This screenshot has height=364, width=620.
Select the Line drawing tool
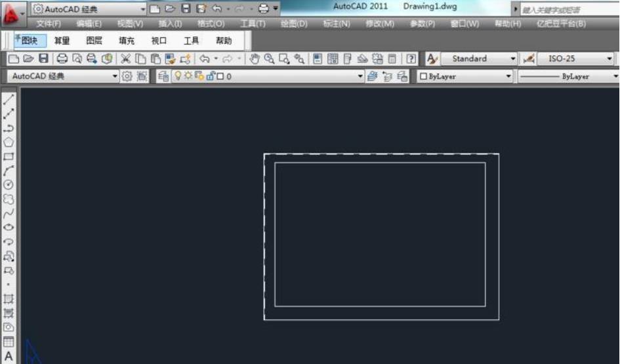[x=9, y=100]
